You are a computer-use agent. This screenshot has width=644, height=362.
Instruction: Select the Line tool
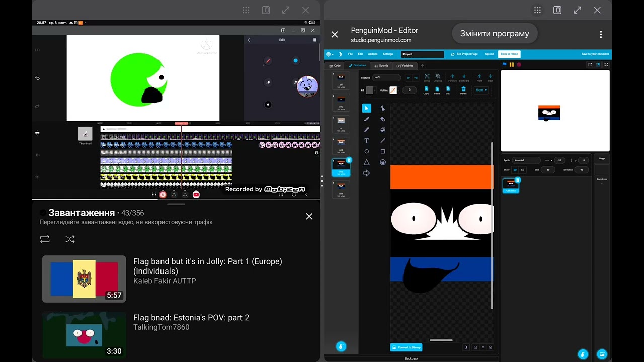coord(383,141)
